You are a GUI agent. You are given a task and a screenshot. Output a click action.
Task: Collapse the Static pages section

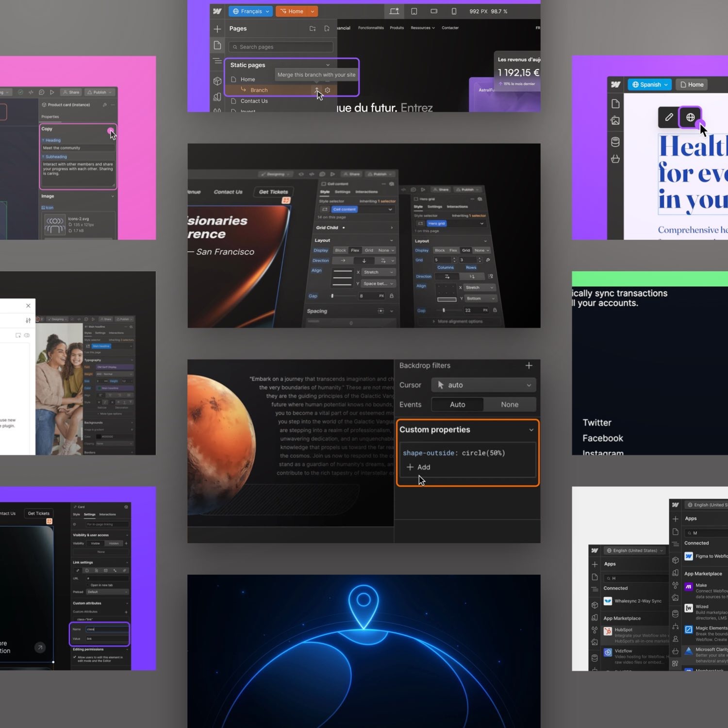328,65
